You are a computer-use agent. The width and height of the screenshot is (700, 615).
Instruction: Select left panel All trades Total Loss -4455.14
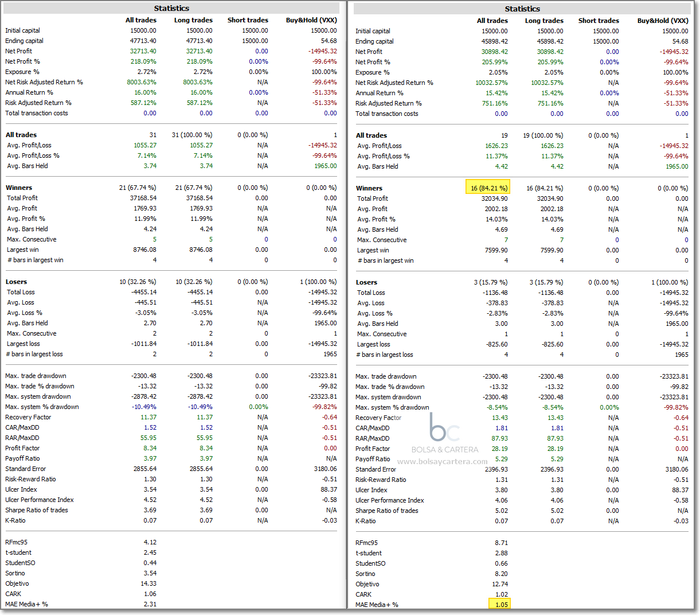(144, 292)
